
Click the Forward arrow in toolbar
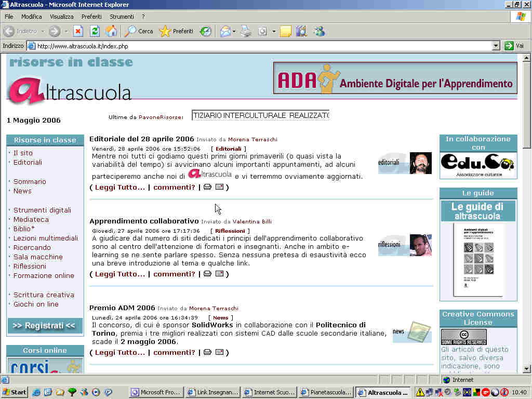[54, 31]
